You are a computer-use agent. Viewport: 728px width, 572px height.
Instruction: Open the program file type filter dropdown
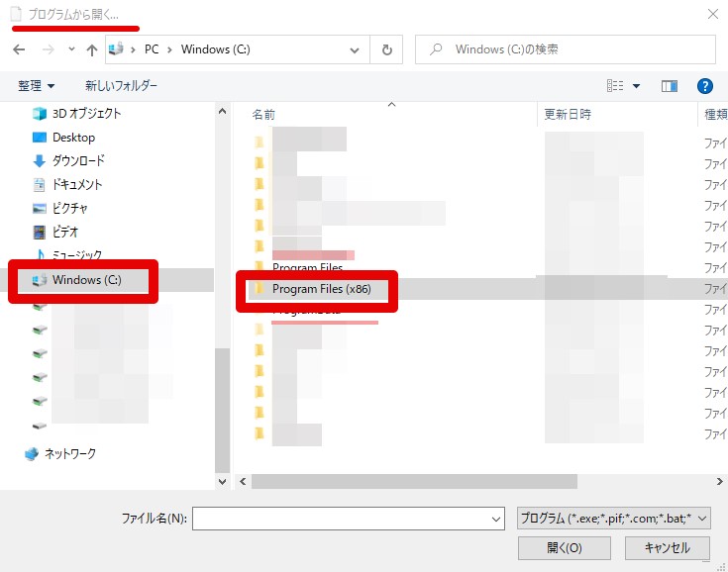[614, 519]
